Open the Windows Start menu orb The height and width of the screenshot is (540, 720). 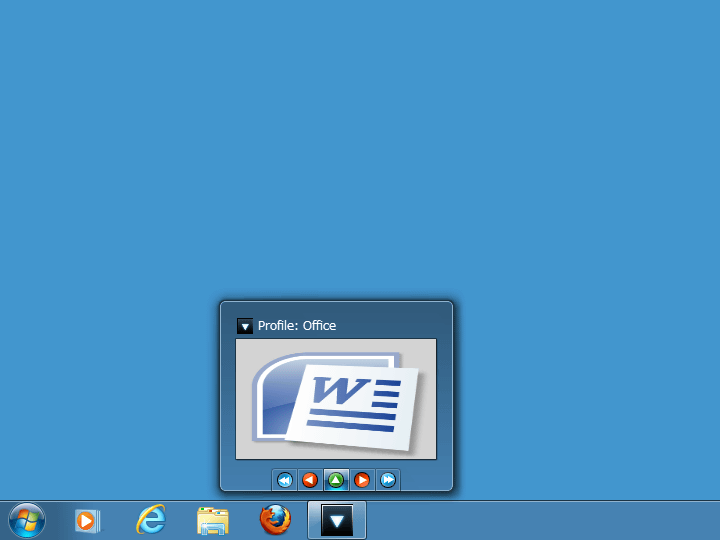pyautogui.click(x=27, y=520)
